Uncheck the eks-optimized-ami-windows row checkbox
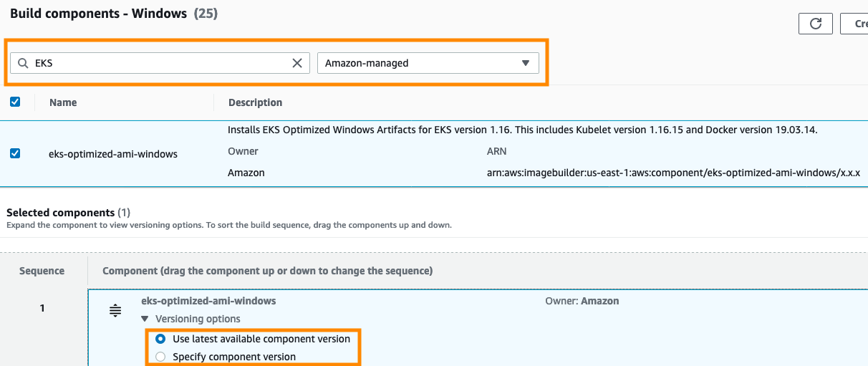The width and height of the screenshot is (868, 366). 15,153
